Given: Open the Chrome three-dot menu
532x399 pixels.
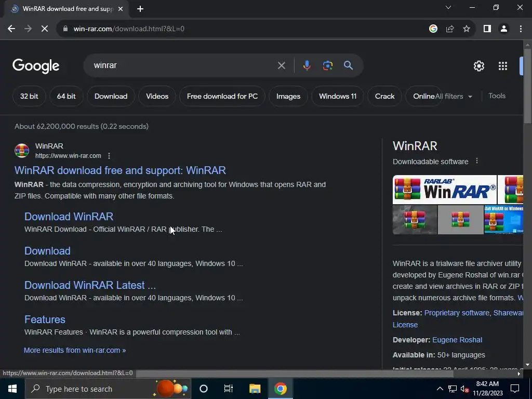Looking at the screenshot, I should pos(521,29).
